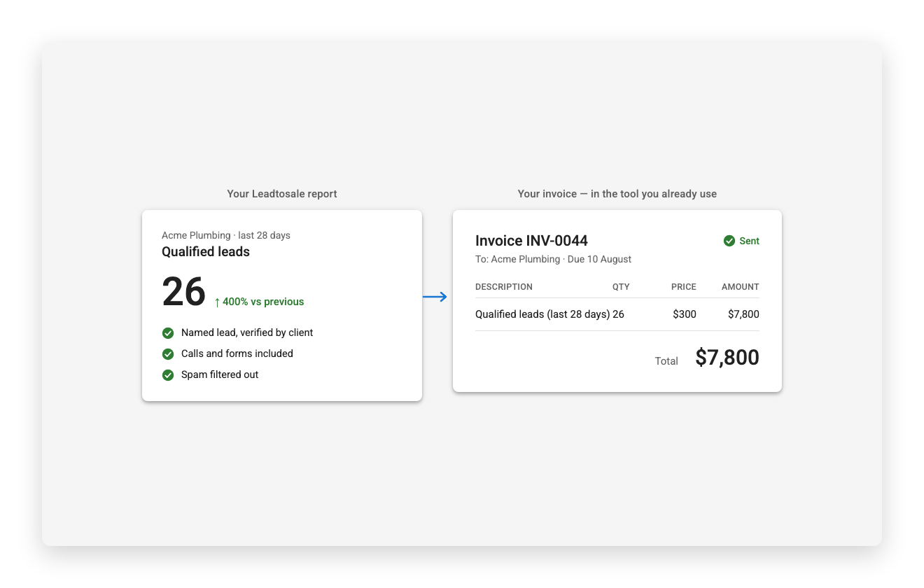
Task: Click the 'Sent' status label
Action: [x=749, y=241]
